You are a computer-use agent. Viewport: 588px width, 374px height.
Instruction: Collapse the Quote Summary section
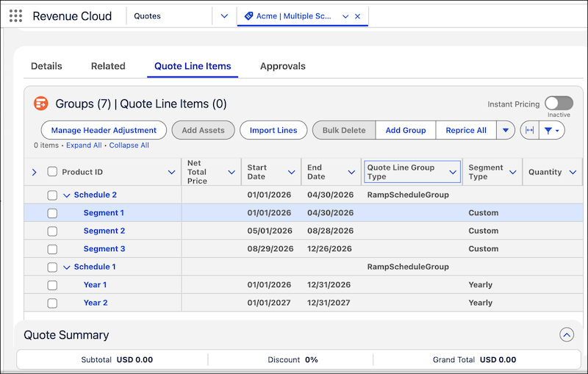567,334
